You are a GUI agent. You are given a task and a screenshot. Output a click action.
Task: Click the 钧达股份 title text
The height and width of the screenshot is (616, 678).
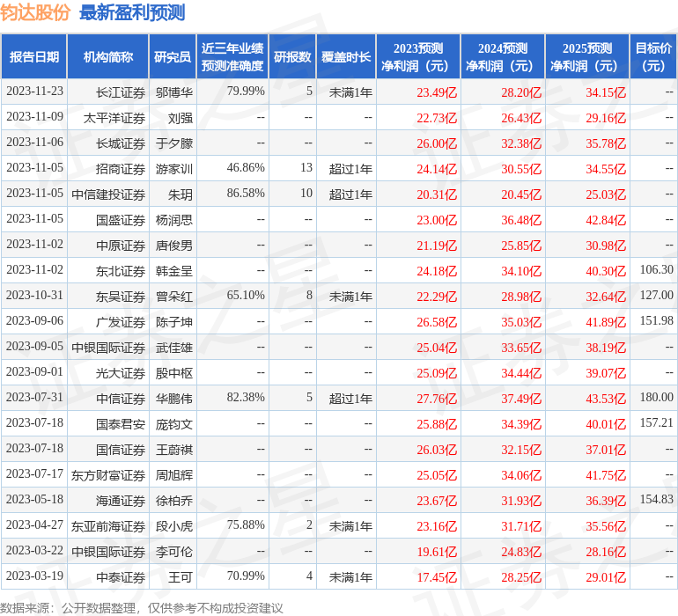(x=35, y=12)
